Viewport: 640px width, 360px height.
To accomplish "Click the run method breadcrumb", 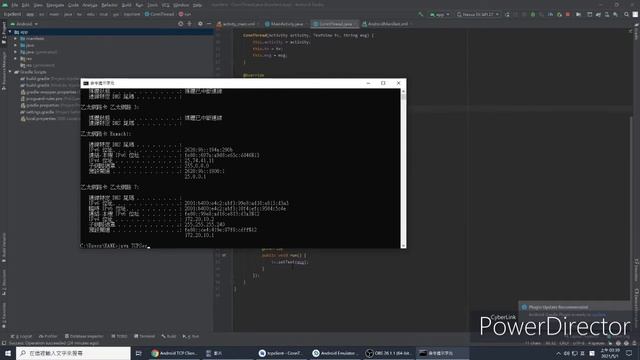I will click(185, 14).
